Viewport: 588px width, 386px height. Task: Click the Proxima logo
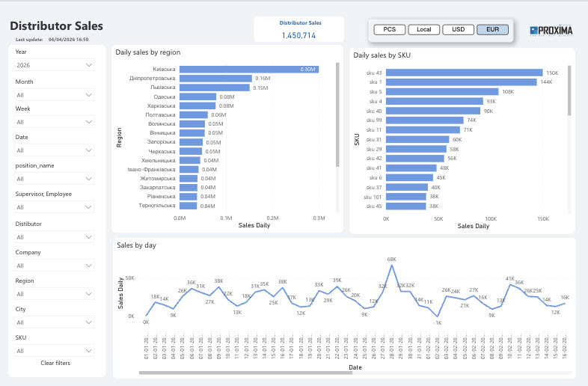[551, 31]
